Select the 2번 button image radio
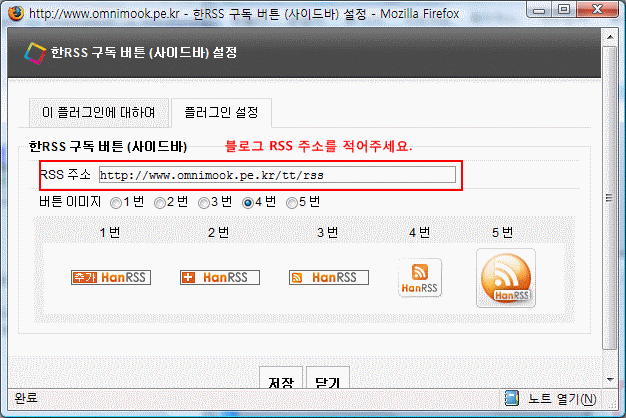 pos(160,203)
